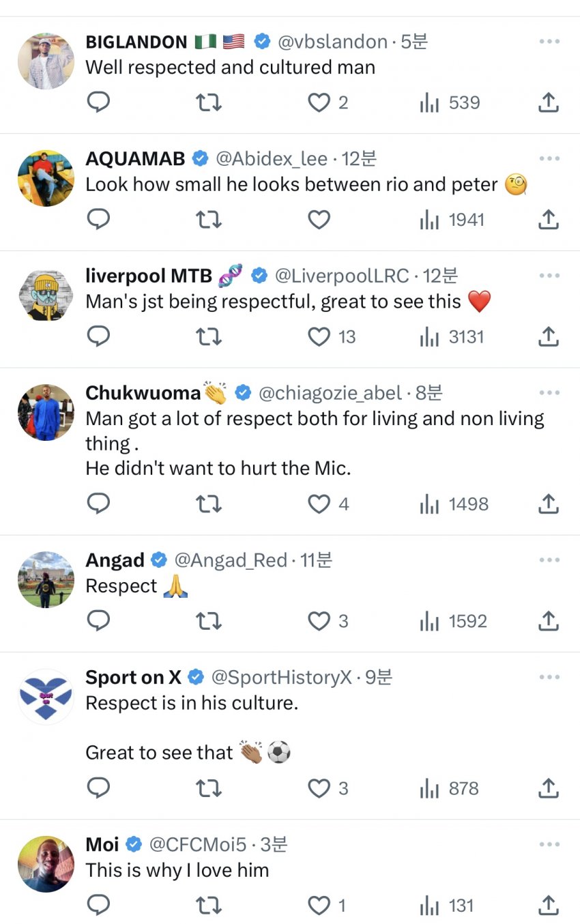The height and width of the screenshot is (924, 580).
Task: Repost AQUAMAB's tweet
Action: 209,220
